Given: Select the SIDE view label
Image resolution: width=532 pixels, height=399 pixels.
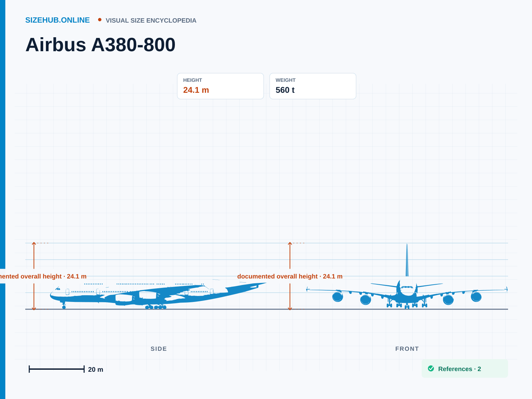Looking at the screenshot, I should [159, 349].
